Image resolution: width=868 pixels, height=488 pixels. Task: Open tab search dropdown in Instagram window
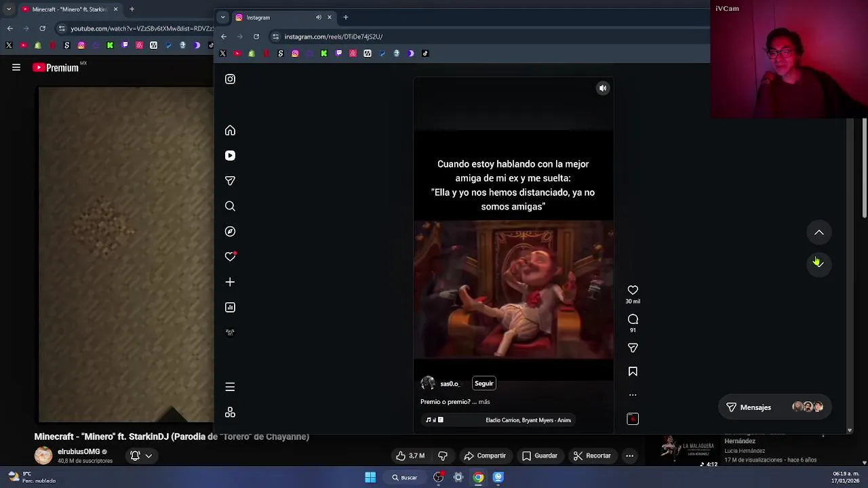coord(222,18)
